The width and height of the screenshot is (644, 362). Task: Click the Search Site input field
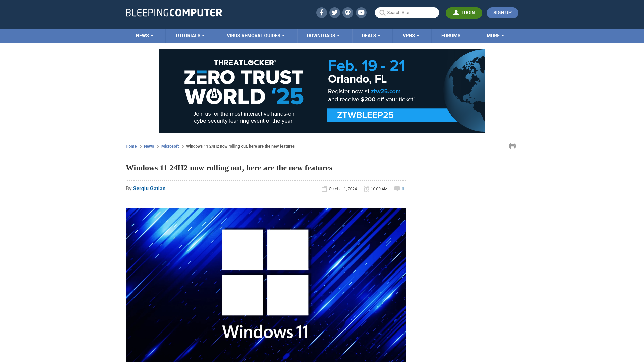tap(407, 13)
